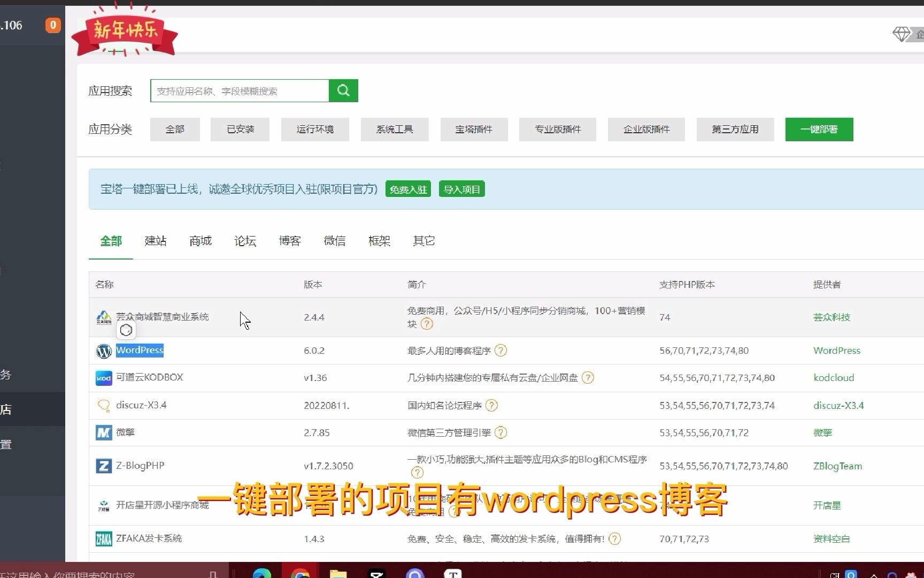Switch to the 论坛 tab
This screenshot has height=578, width=924.
pyautogui.click(x=245, y=241)
